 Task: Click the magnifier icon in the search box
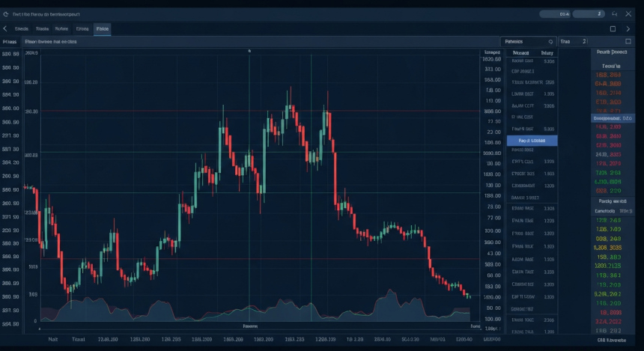tap(551, 42)
